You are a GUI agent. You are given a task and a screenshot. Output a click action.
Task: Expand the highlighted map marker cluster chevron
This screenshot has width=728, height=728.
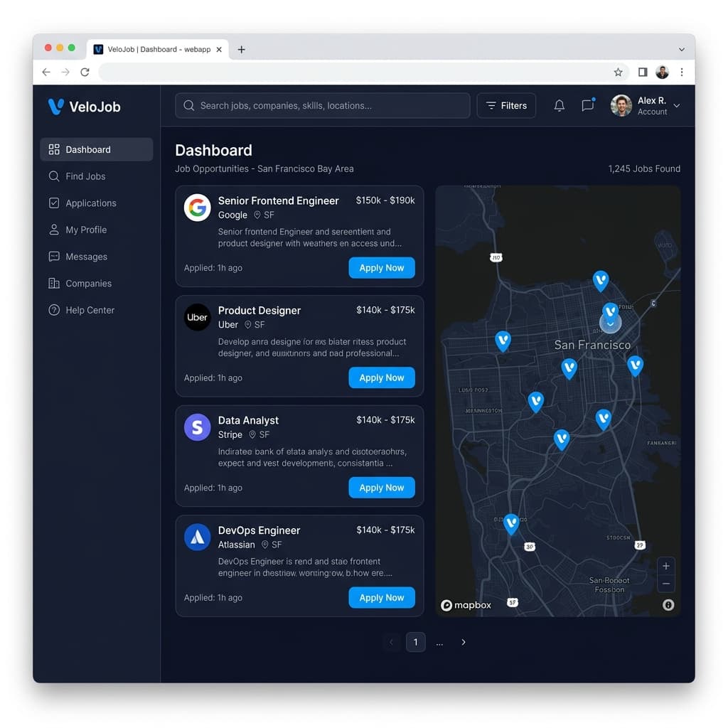coord(611,323)
